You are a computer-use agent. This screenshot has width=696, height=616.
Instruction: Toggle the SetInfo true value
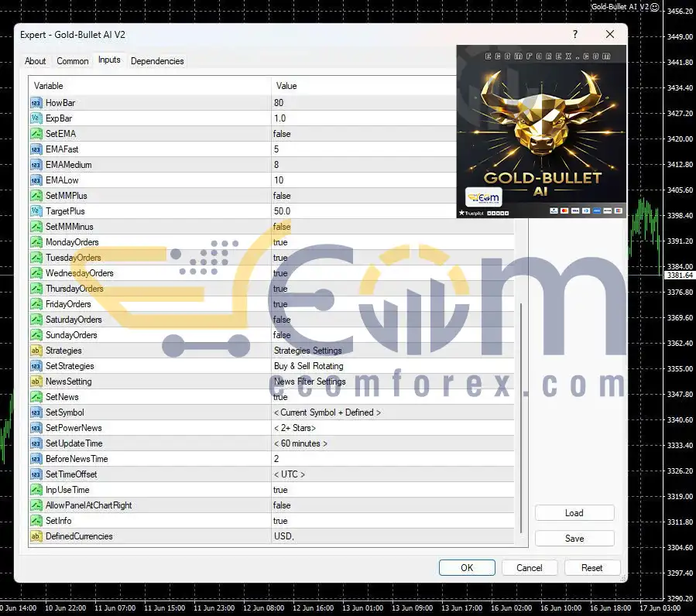click(x=280, y=521)
